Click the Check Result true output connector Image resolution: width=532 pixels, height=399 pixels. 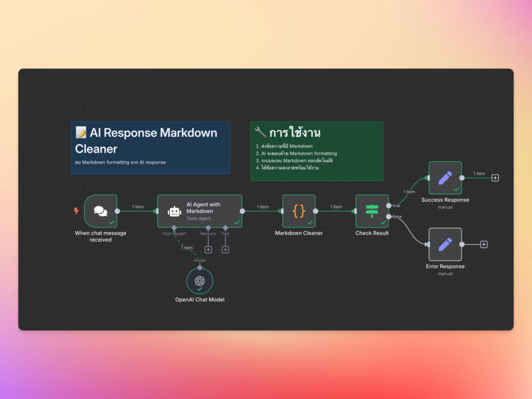(x=389, y=206)
